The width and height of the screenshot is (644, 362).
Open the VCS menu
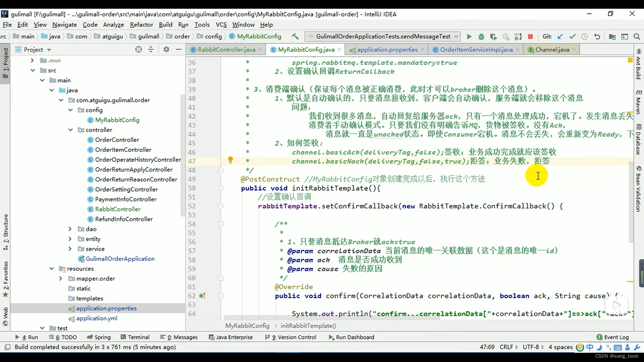click(221, 24)
